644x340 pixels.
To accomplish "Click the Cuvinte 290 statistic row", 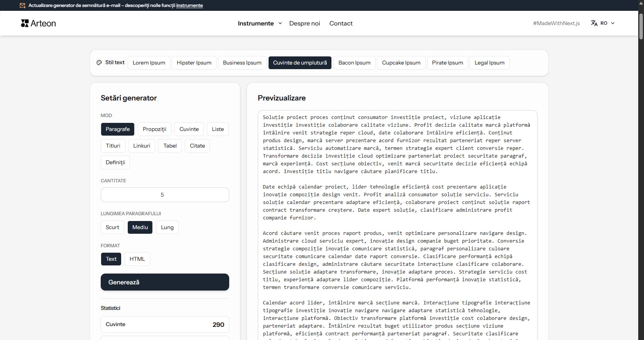I will [165, 325].
